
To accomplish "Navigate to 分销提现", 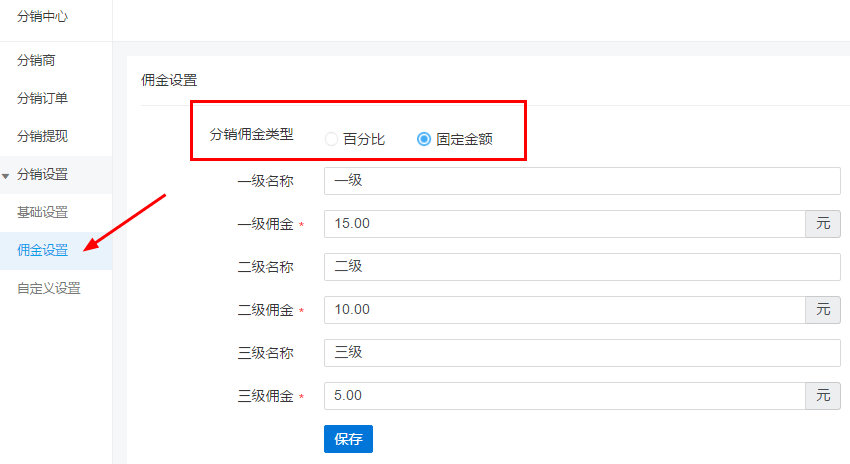I will (42, 136).
